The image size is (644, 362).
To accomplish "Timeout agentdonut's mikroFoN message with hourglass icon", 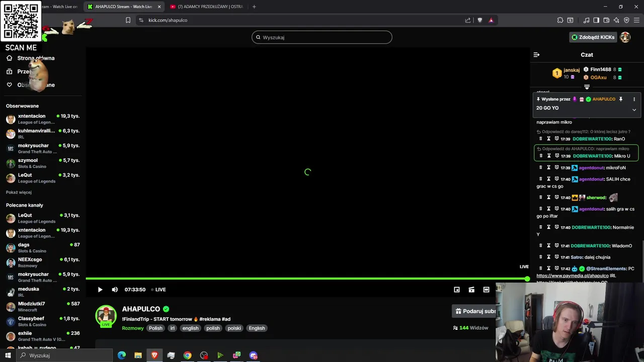I will [549, 167].
